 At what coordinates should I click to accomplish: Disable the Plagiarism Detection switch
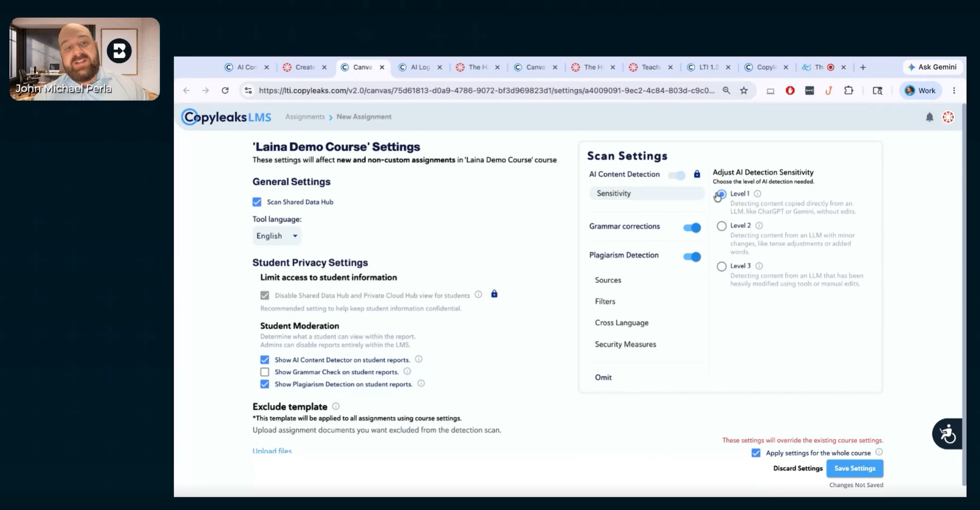692,257
